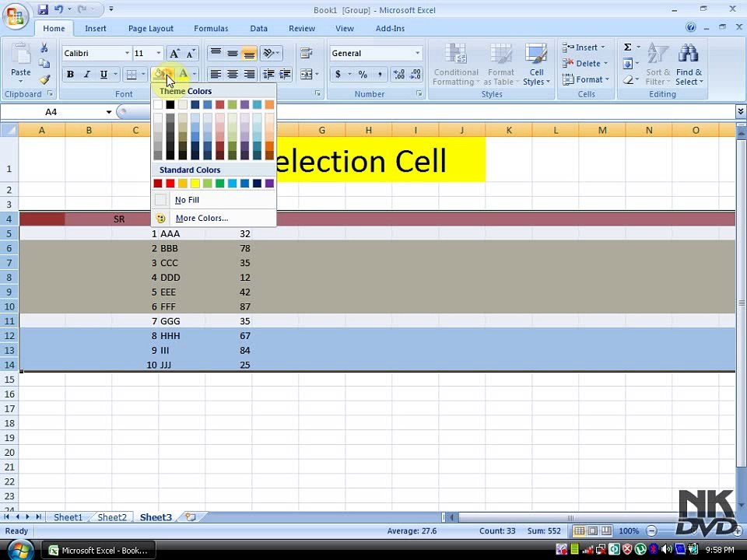
Task: Go to the Sheet1 worksheet tab
Action: click(68, 517)
